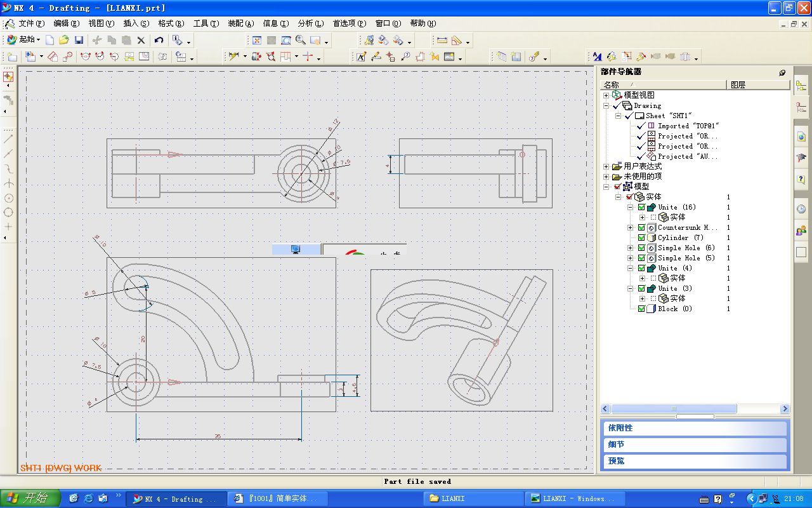
Task: Select the Zoom magnifier tool
Action: [301, 40]
